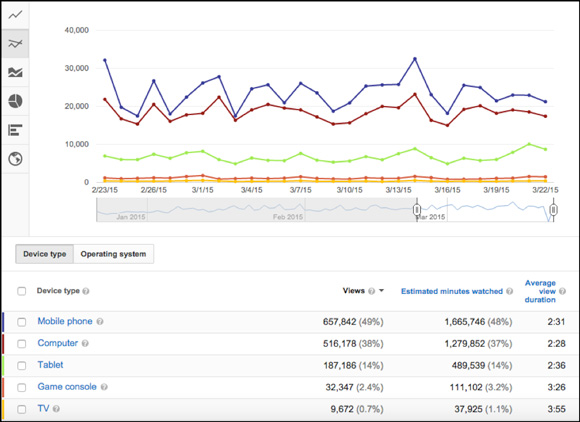The height and width of the screenshot is (422, 580).
Task: Switch to the Operating system tab
Action: click(x=114, y=254)
